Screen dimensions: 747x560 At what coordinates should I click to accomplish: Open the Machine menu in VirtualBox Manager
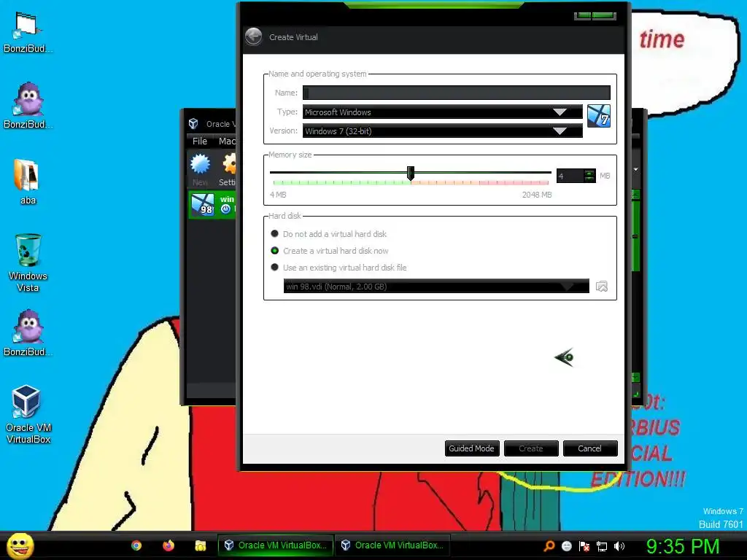point(227,141)
